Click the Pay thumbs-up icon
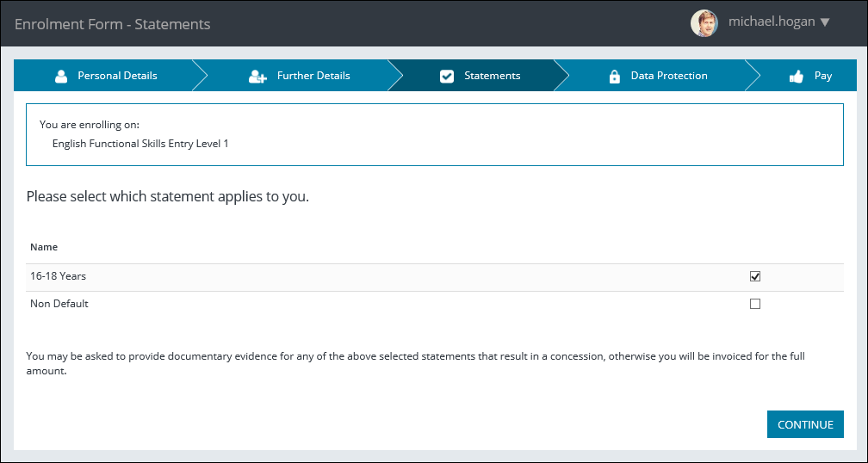 coord(797,77)
